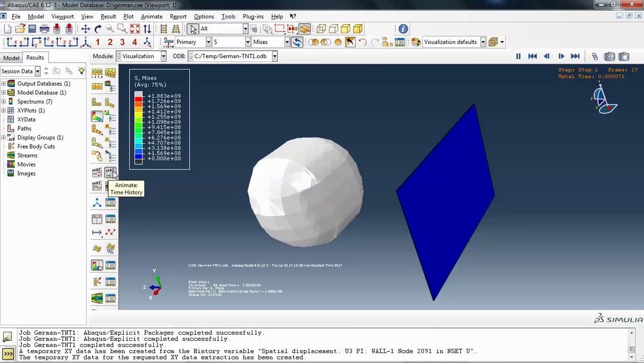Screen dimensions: 644x363
Task: Select the Magnify view tool
Action: point(110,29)
